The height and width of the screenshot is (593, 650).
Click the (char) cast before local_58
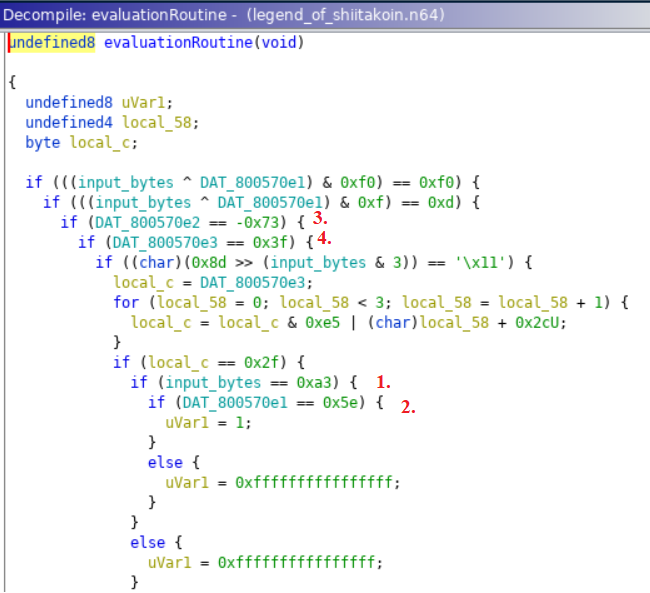393,322
